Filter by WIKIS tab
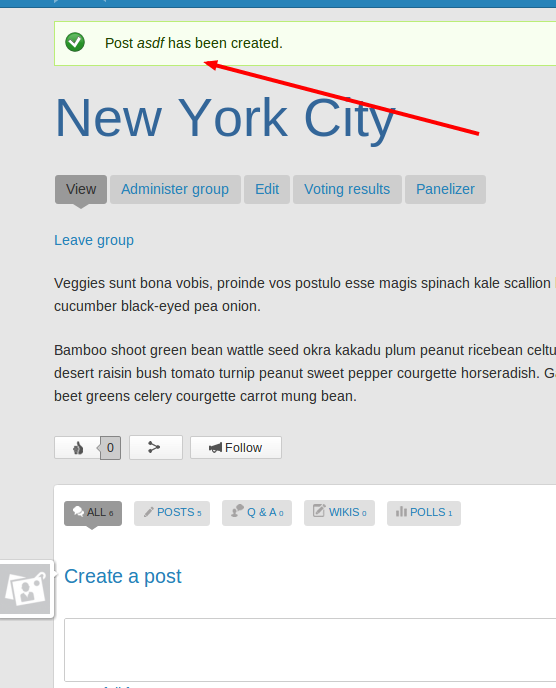The image size is (556, 688). point(339,512)
